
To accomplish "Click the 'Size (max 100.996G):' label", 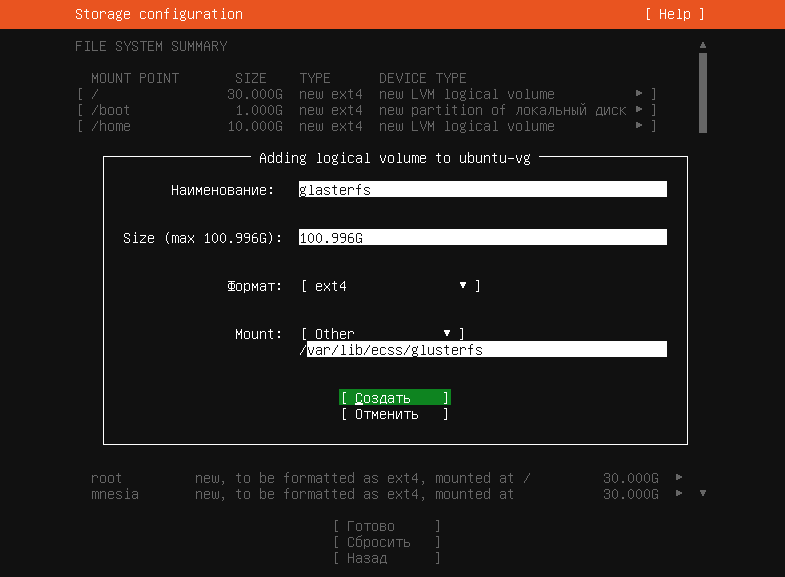I will (x=202, y=238).
